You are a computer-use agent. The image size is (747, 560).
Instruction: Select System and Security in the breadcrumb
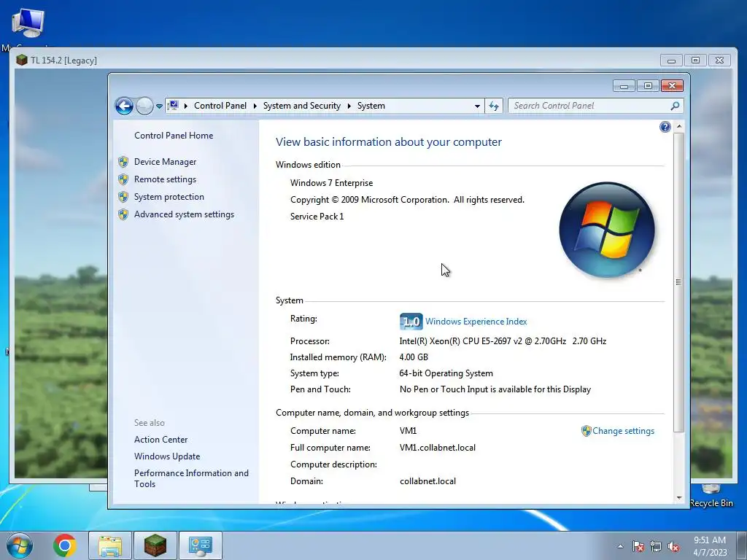pos(301,106)
